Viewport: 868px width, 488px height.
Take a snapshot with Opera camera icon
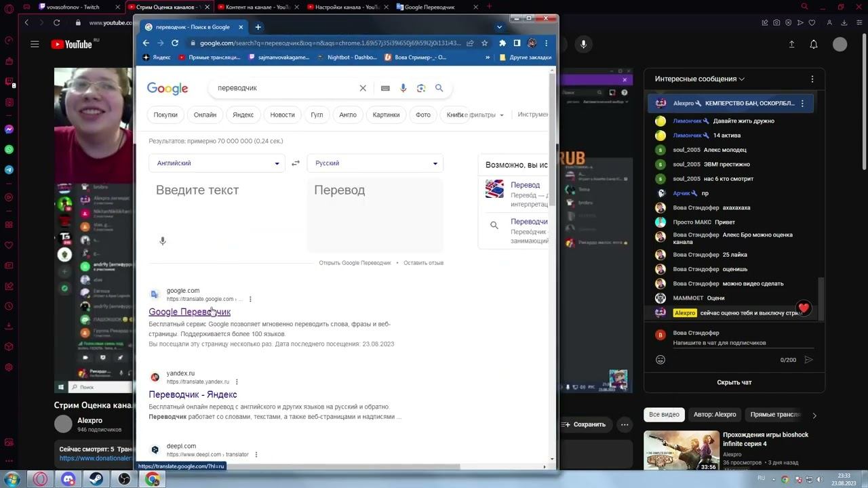tap(776, 22)
